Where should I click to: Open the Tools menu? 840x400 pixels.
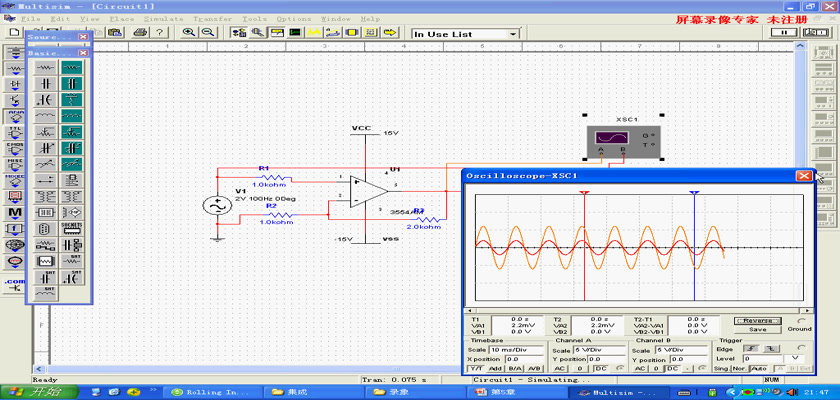(254, 19)
